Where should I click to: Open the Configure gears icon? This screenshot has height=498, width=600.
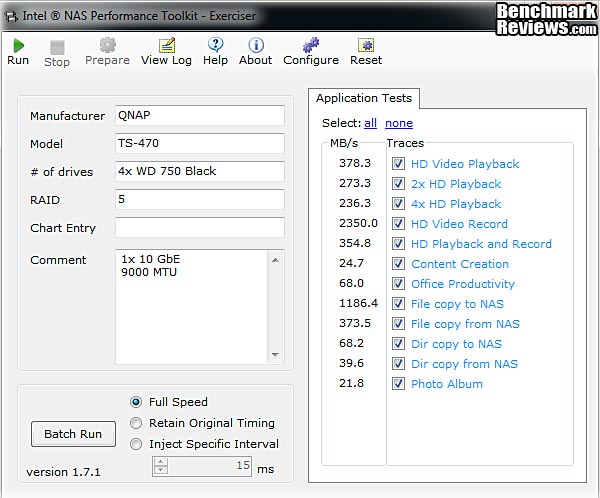311,45
